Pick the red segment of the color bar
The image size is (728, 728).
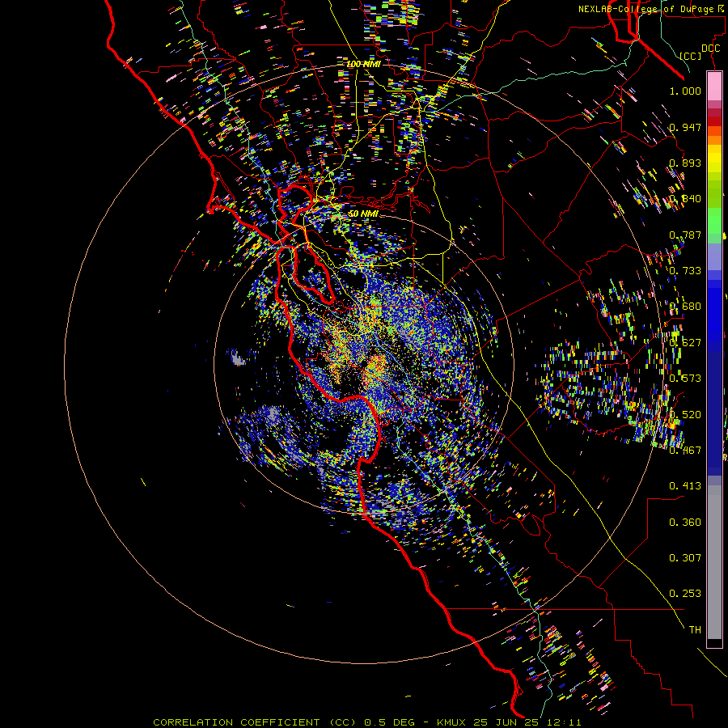click(x=714, y=121)
